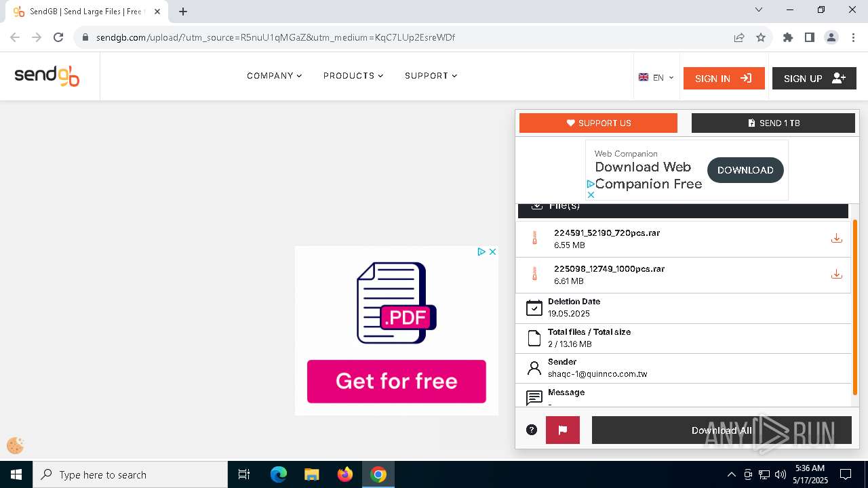Click the SUPPORT US button
The image size is (868, 488).
pyautogui.click(x=598, y=123)
